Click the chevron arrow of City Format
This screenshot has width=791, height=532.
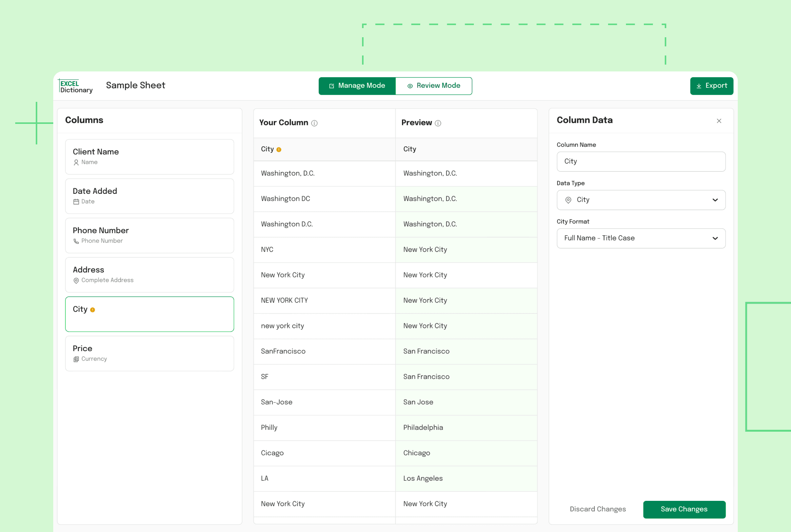click(715, 238)
